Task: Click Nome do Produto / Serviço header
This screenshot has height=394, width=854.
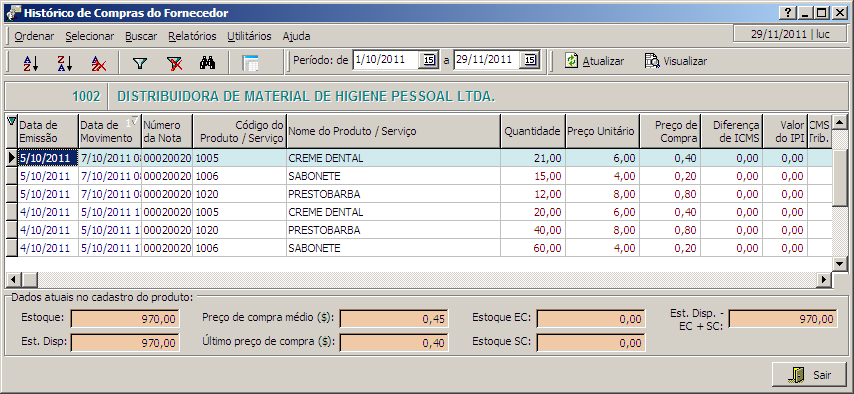Action: click(x=393, y=131)
